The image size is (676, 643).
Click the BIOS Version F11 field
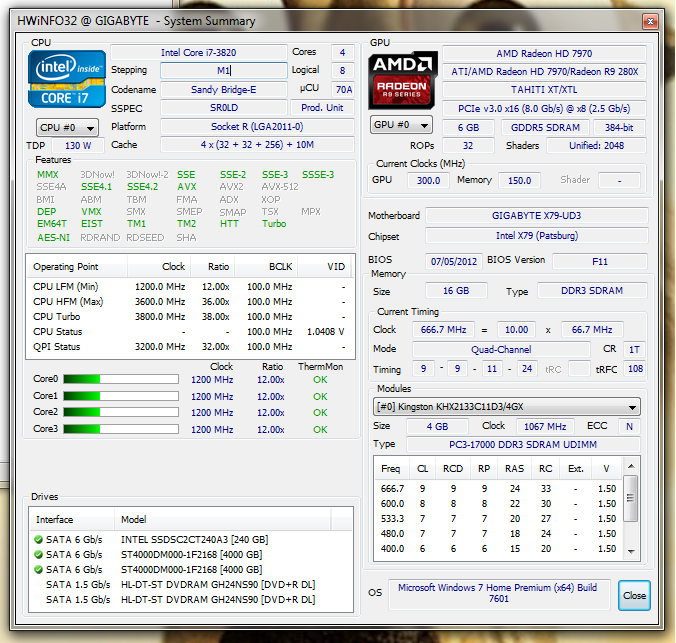(x=600, y=261)
